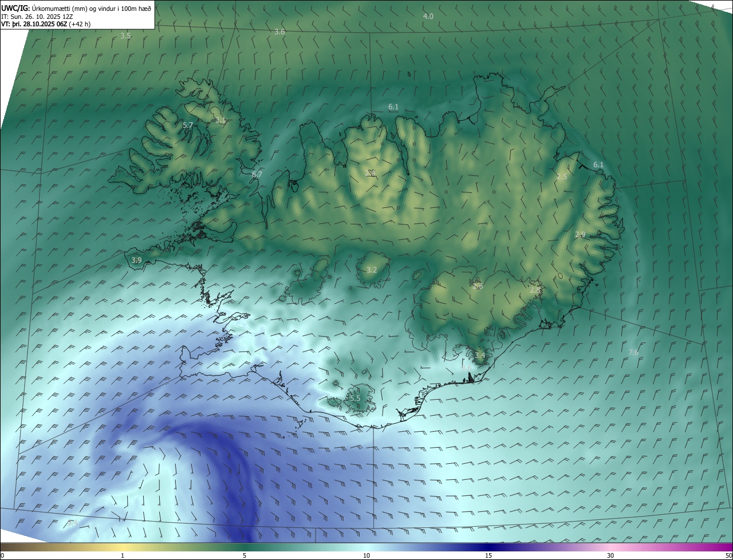Click the title text "Úrkomumætti (mm) og vindur í 100m hæð"
The height and width of the screenshot is (560, 733).
[91, 7]
